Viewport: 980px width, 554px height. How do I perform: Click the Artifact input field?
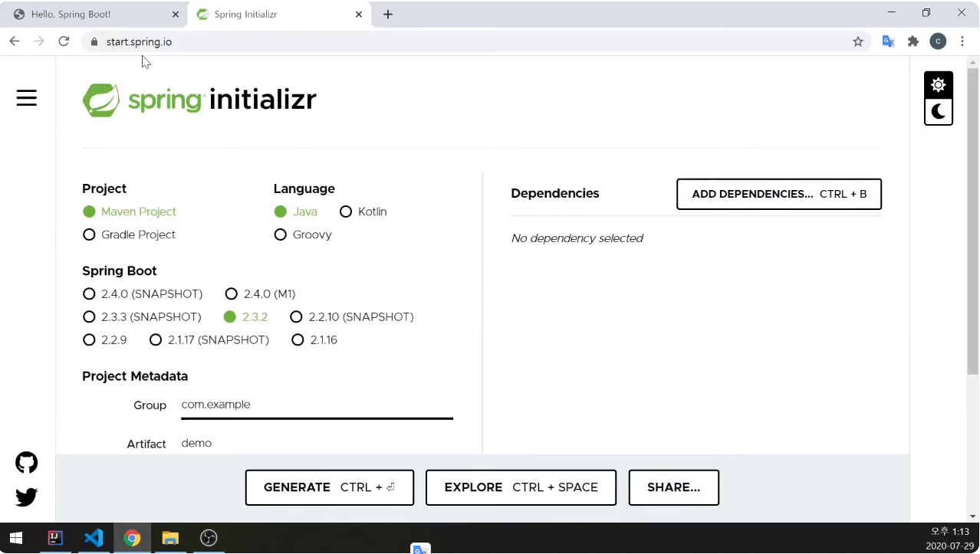coord(317,444)
